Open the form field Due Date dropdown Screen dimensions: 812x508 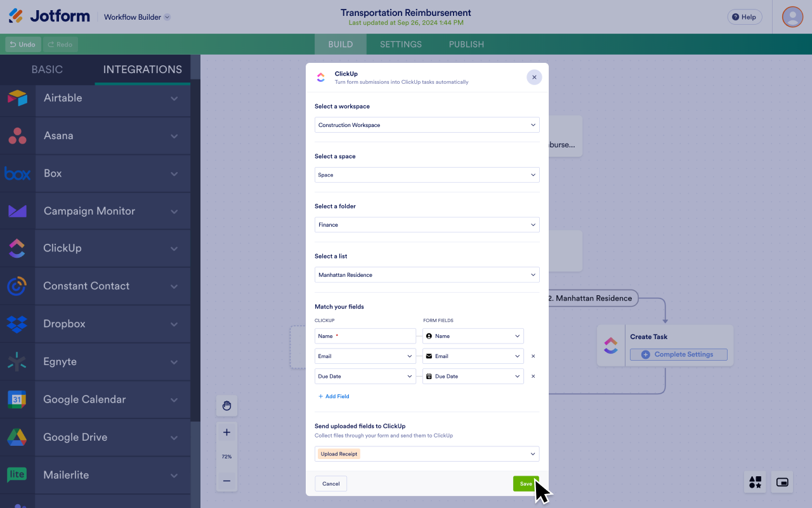(473, 377)
